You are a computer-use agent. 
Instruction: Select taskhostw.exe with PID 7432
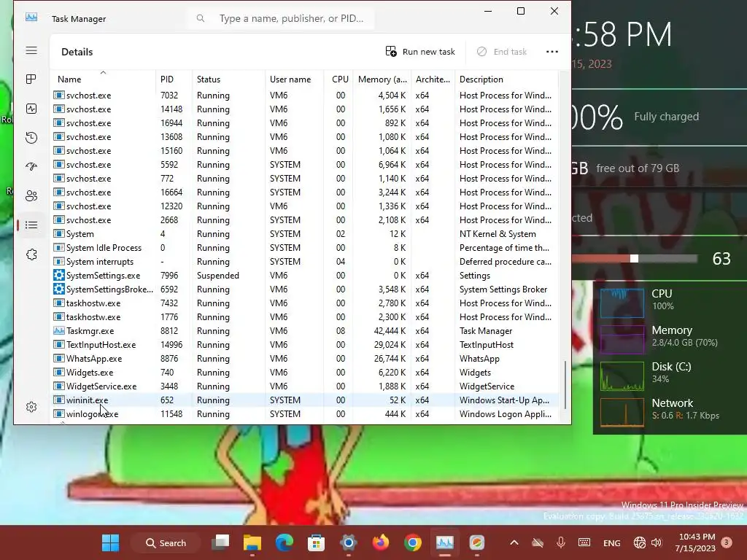point(304,303)
